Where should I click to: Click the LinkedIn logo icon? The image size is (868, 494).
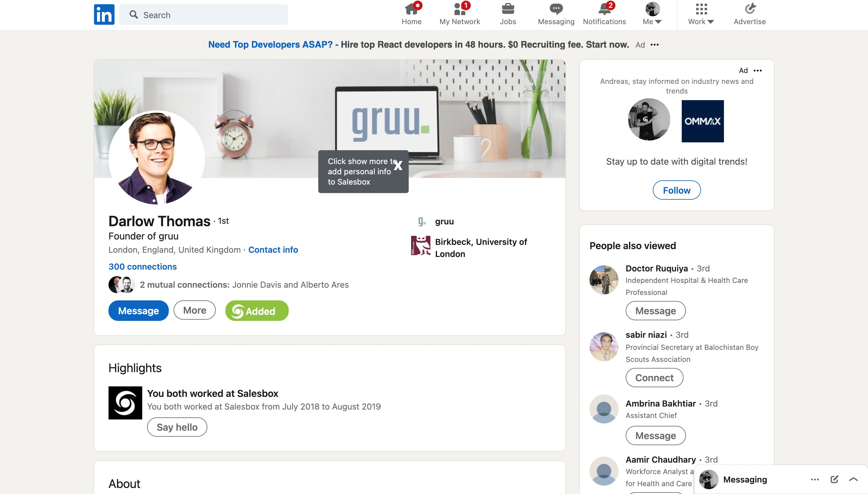coord(104,14)
